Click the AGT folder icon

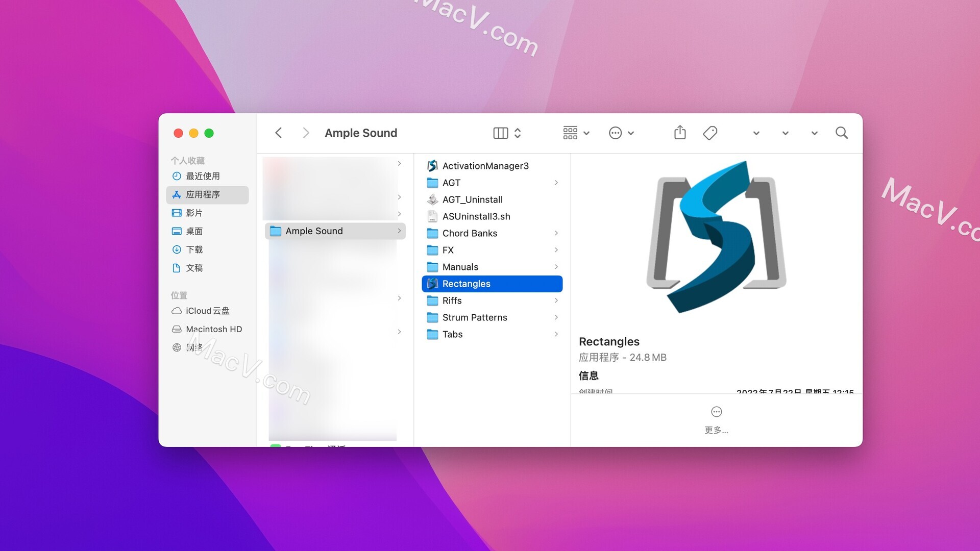(x=432, y=183)
